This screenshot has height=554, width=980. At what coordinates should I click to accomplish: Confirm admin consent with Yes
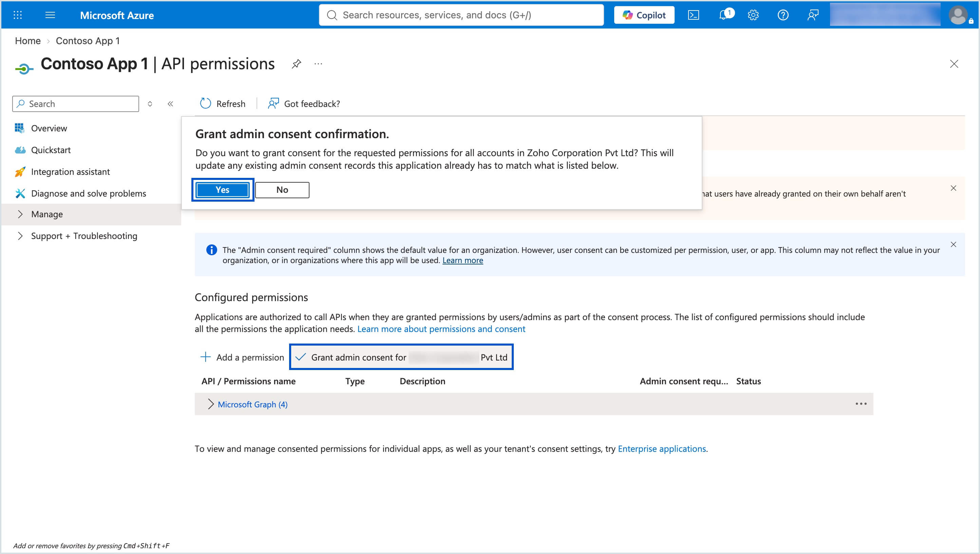coord(223,190)
